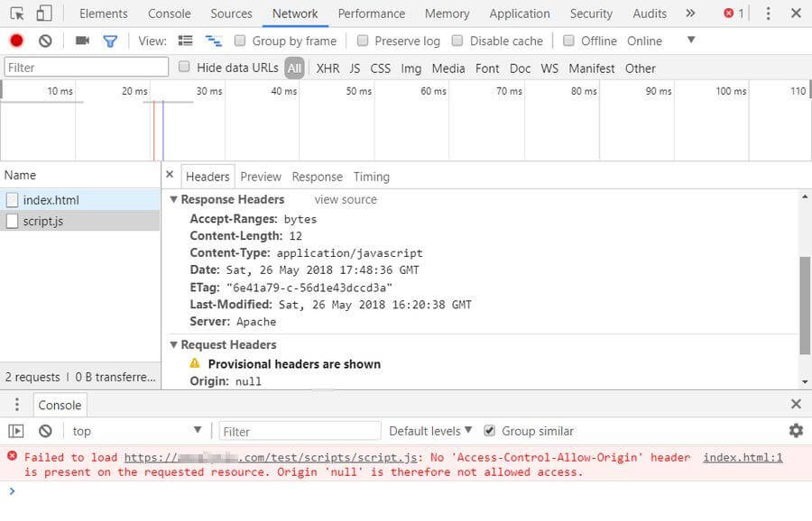Click the script.js file icon
Screen dimensions: 812x521
tap(12, 222)
